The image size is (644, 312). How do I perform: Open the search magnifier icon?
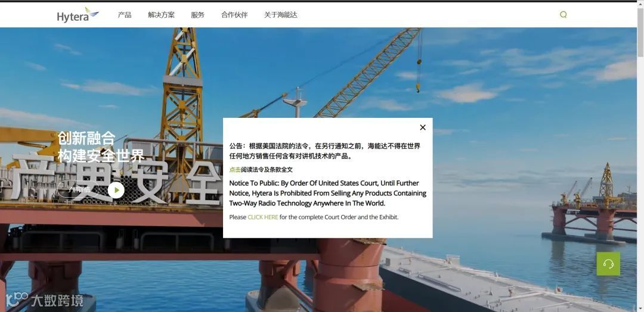563,15
